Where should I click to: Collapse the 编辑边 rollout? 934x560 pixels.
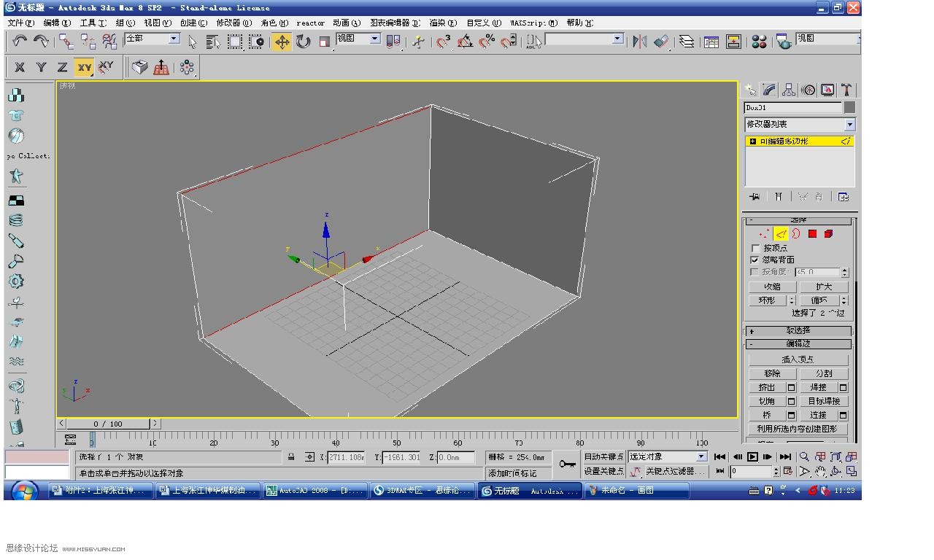point(798,343)
